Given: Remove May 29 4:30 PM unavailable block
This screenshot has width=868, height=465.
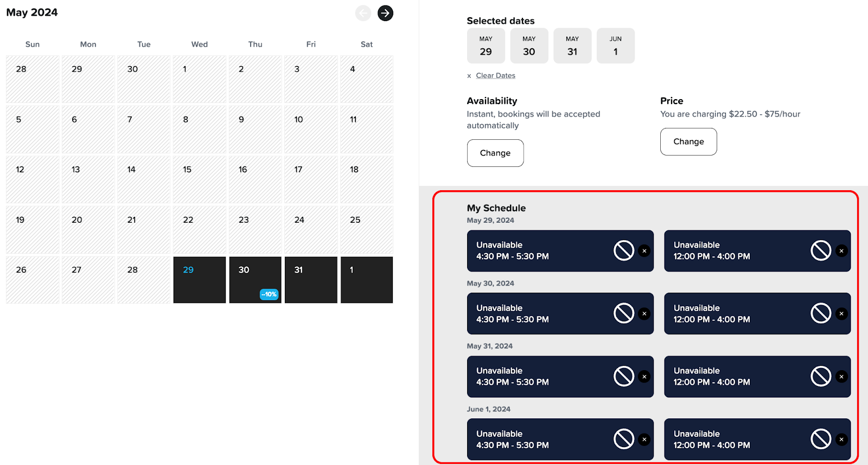Looking at the screenshot, I should 644,251.
